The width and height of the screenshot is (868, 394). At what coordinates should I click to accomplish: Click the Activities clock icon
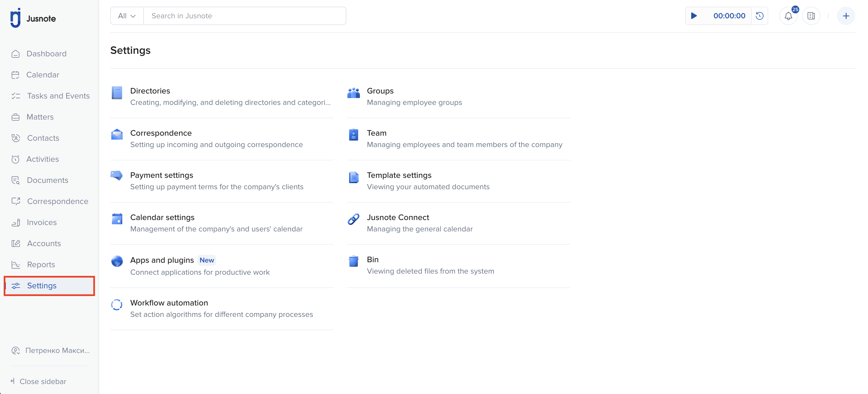click(16, 159)
